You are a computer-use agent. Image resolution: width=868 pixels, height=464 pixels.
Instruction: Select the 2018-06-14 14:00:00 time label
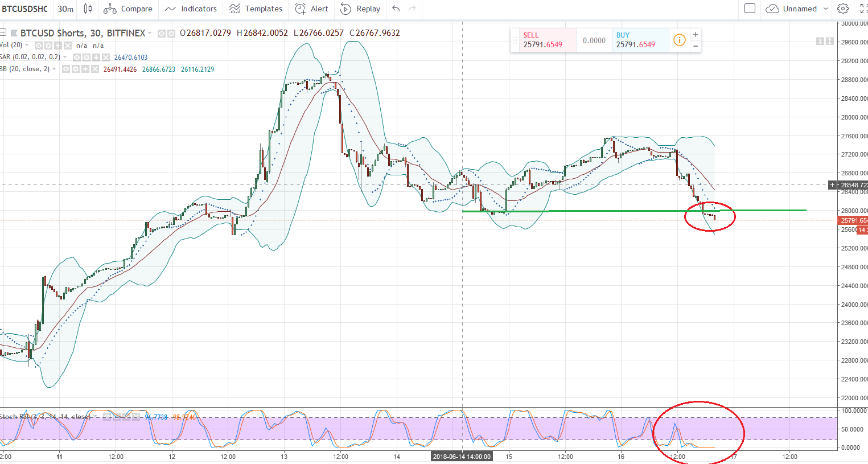click(462, 457)
